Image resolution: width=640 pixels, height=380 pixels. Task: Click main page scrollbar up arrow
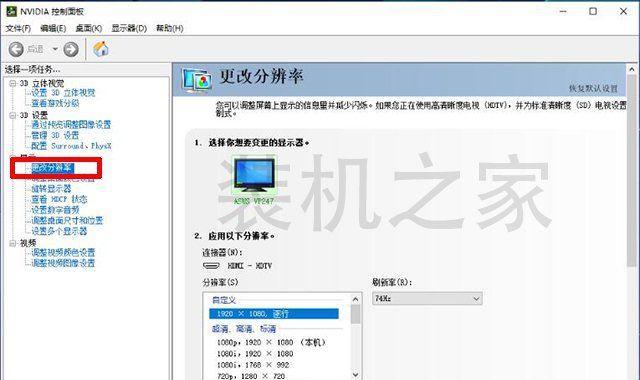[632, 69]
